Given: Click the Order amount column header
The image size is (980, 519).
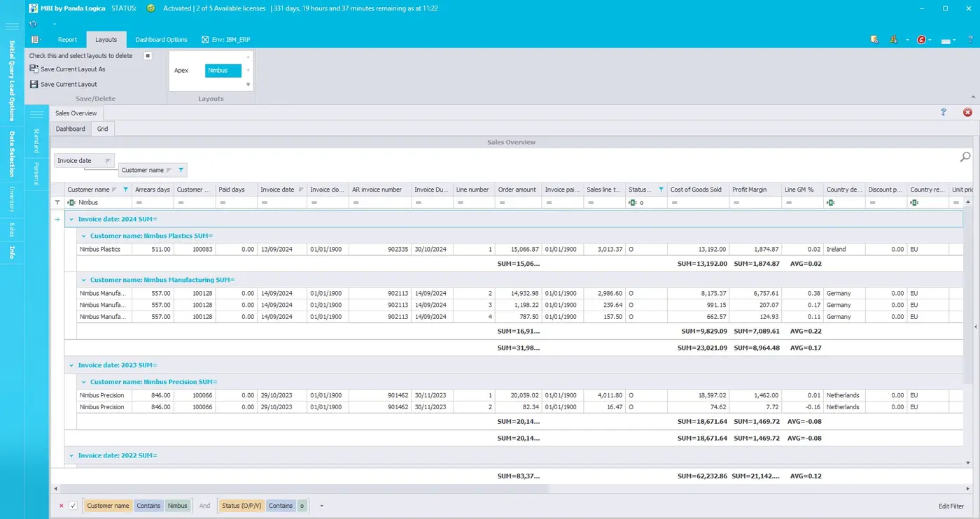Looking at the screenshot, I should (517, 190).
